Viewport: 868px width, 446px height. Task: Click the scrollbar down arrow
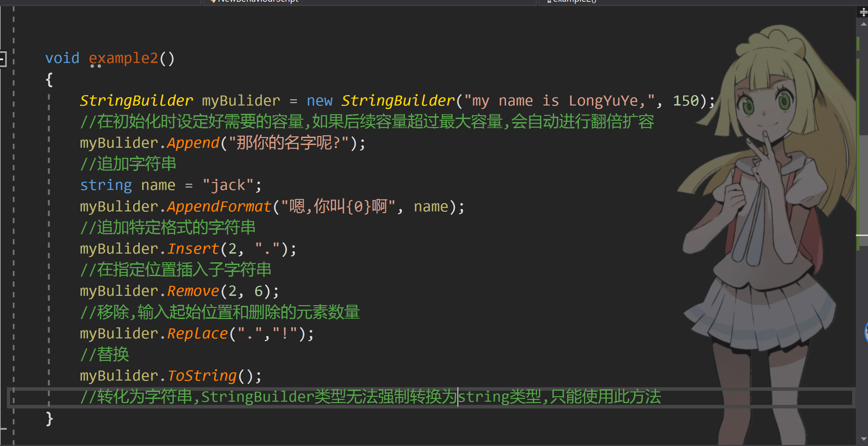(863, 439)
